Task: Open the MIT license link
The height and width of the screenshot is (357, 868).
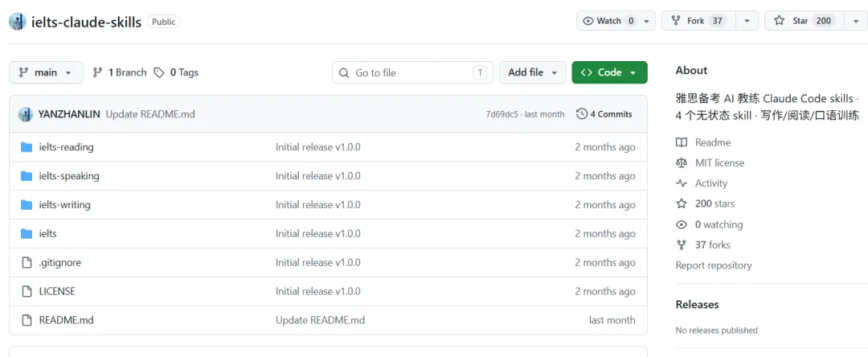Action: click(719, 162)
